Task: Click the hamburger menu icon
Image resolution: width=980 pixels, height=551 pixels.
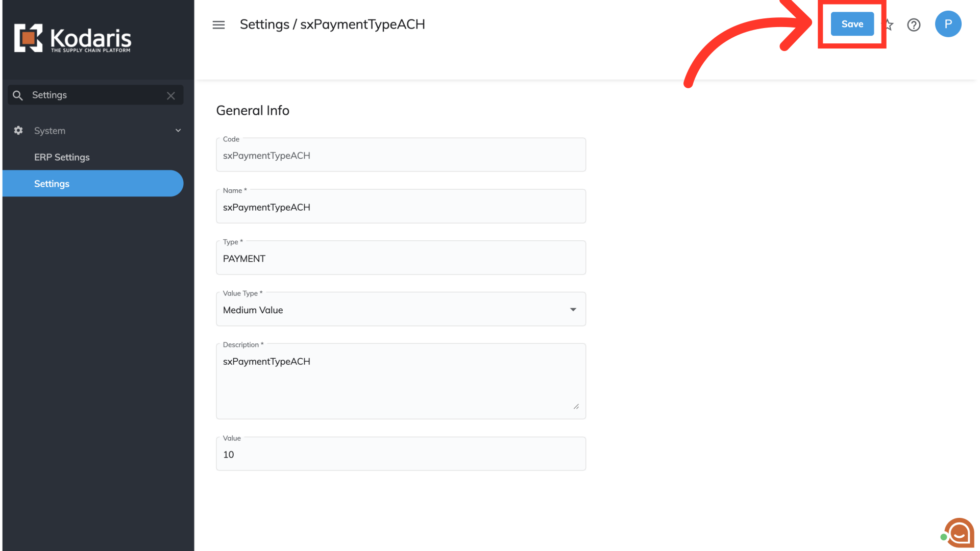Action: click(218, 24)
